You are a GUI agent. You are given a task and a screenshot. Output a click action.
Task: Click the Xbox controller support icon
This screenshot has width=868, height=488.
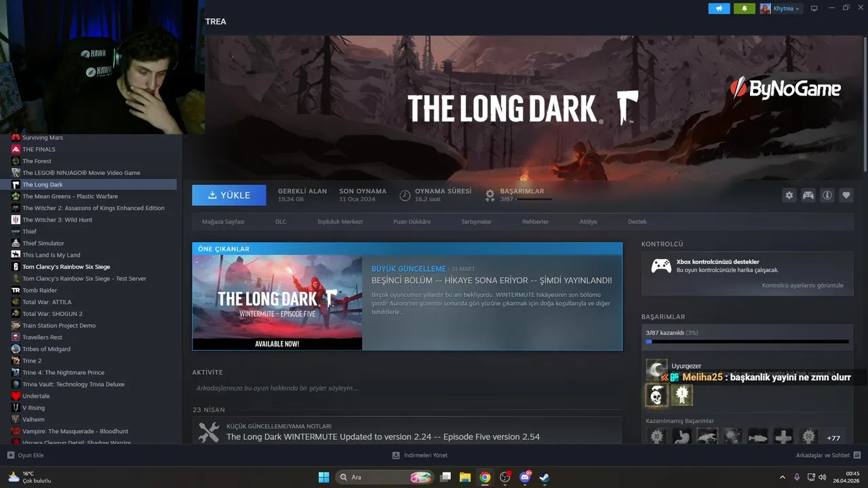pyautogui.click(x=661, y=266)
